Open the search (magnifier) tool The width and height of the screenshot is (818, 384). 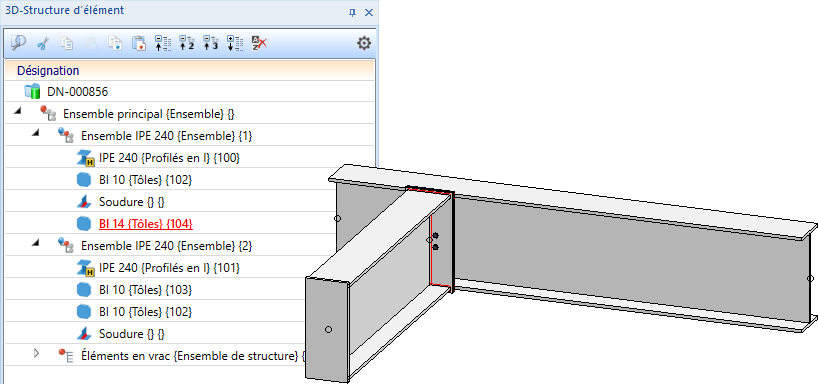18,43
